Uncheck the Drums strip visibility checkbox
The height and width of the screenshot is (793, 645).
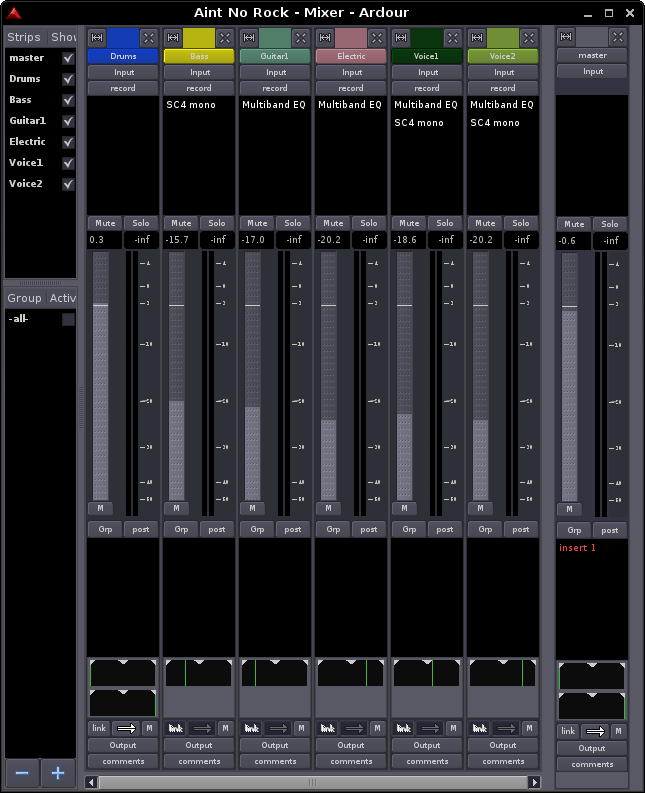click(68, 79)
